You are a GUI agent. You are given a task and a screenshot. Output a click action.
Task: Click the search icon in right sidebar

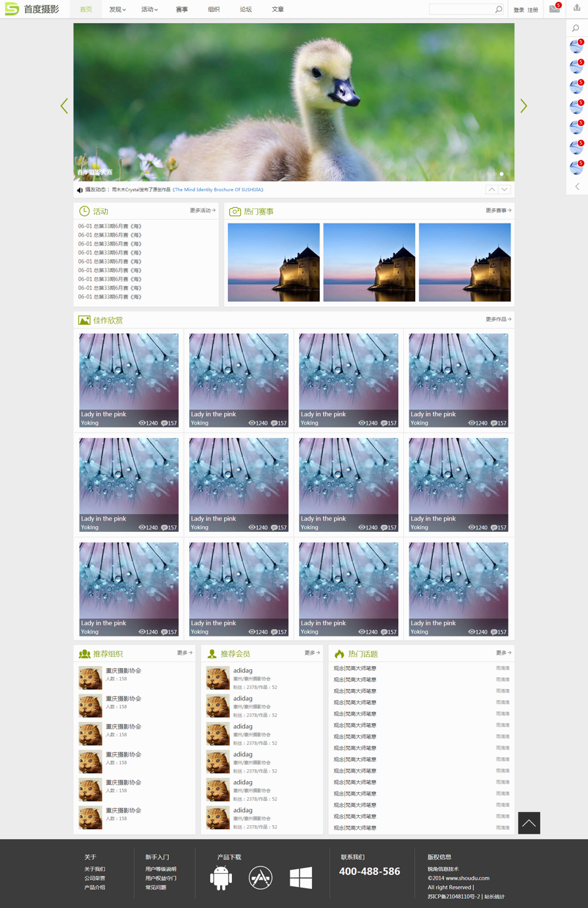(x=576, y=28)
